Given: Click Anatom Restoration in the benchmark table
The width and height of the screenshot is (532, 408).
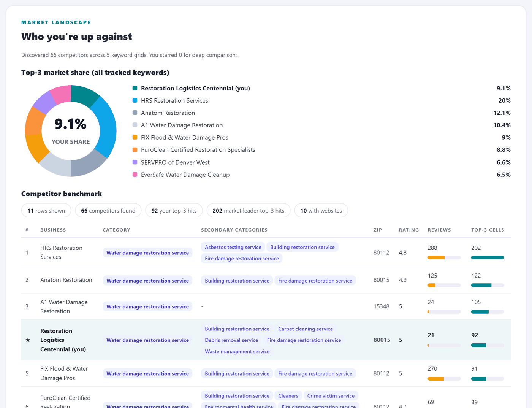Looking at the screenshot, I should pos(66,280).
